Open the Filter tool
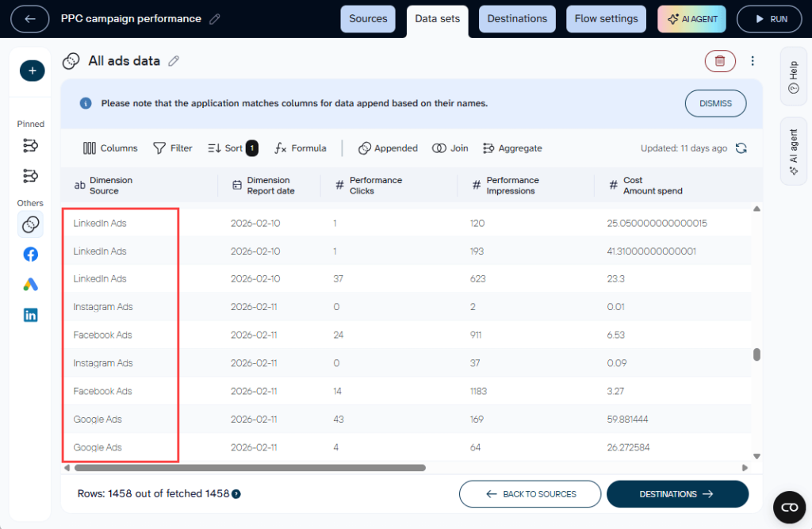This screenshot has height=529, width=812. coord(173,148)
